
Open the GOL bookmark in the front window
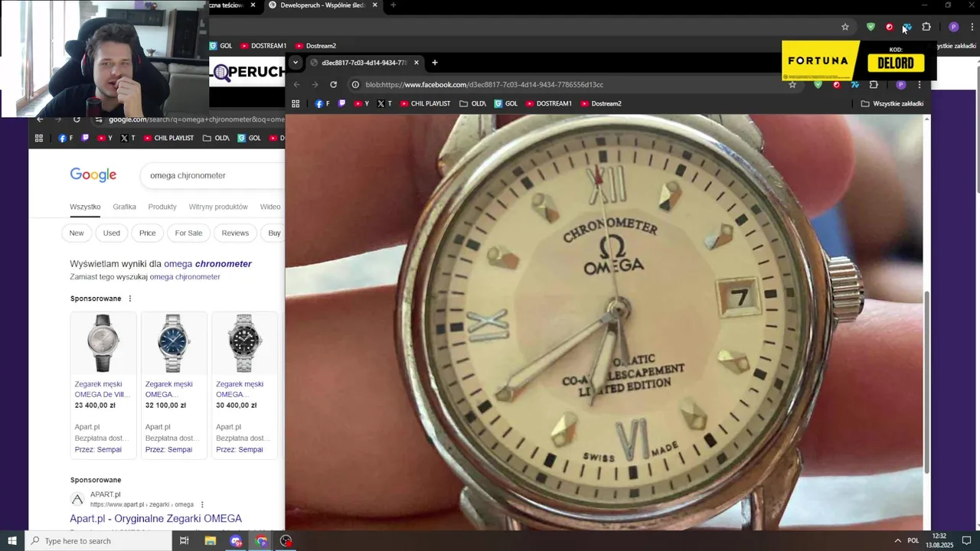tap(506, 103)
